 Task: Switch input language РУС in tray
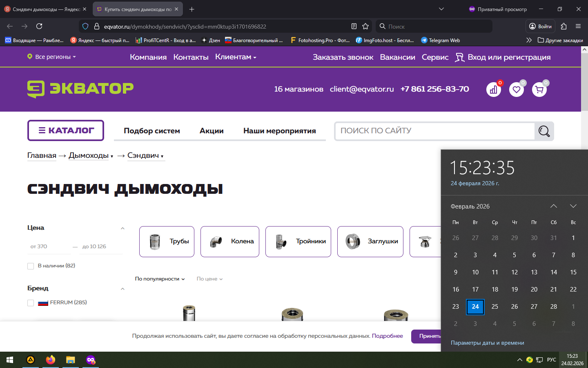click(552, 360)
